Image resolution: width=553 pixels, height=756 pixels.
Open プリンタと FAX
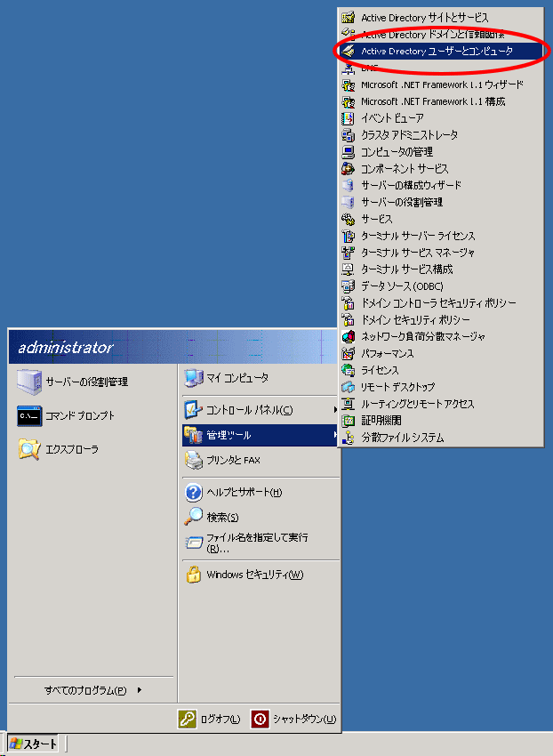260,461
